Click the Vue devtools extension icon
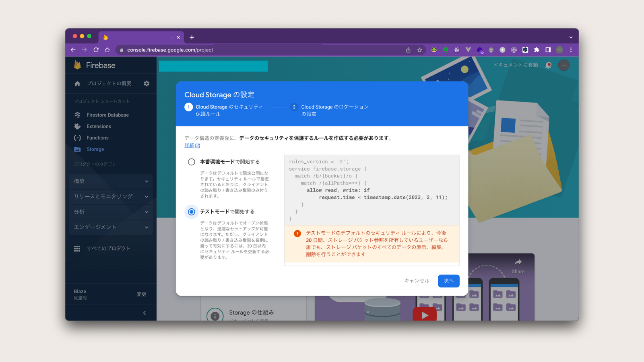 coord(468,50)
